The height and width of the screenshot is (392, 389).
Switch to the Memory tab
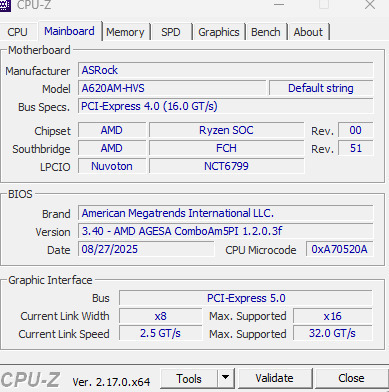(x=125, y=32)
